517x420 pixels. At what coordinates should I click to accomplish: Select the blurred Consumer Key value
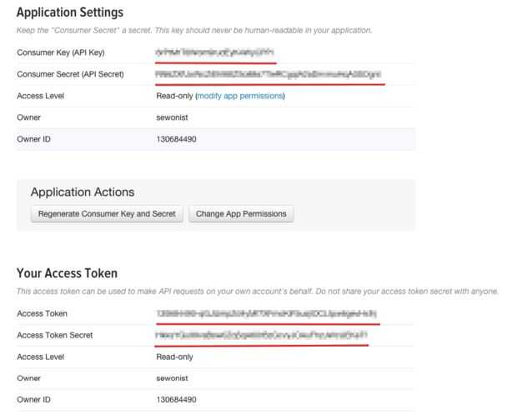[215, 52]
